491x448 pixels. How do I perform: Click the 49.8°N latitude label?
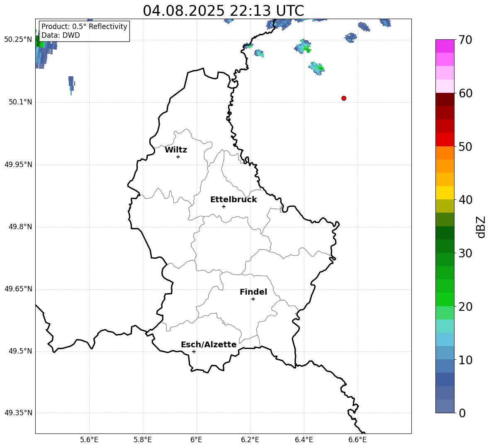pyautogui.click(x=20, y=227)
